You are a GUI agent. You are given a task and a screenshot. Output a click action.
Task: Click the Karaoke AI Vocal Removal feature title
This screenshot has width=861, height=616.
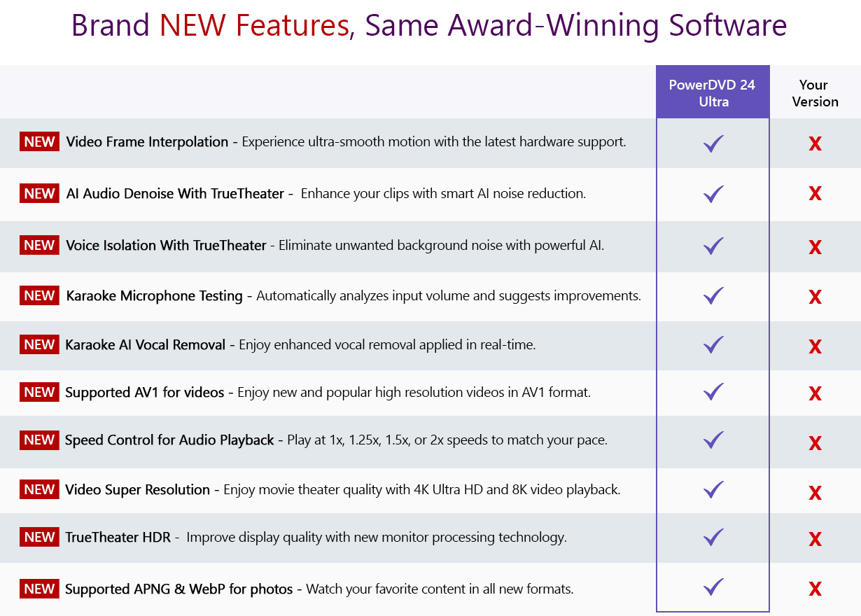(x=145, y=344)
